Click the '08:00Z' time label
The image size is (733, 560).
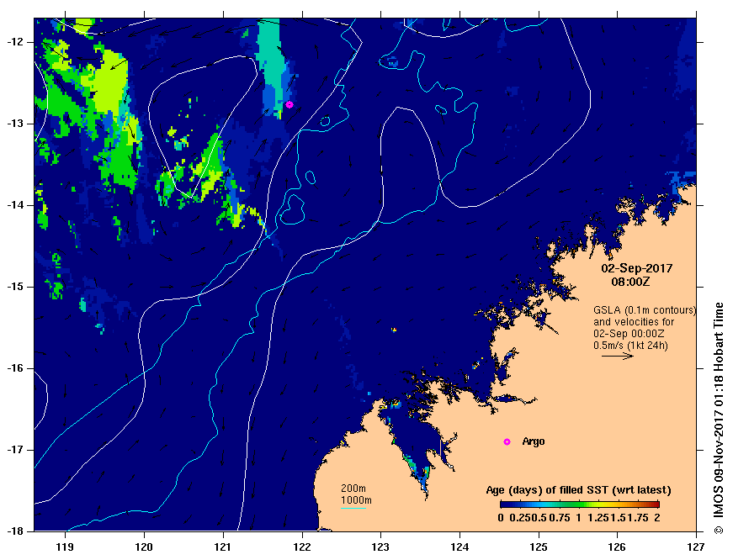click(x=630, y=282)
